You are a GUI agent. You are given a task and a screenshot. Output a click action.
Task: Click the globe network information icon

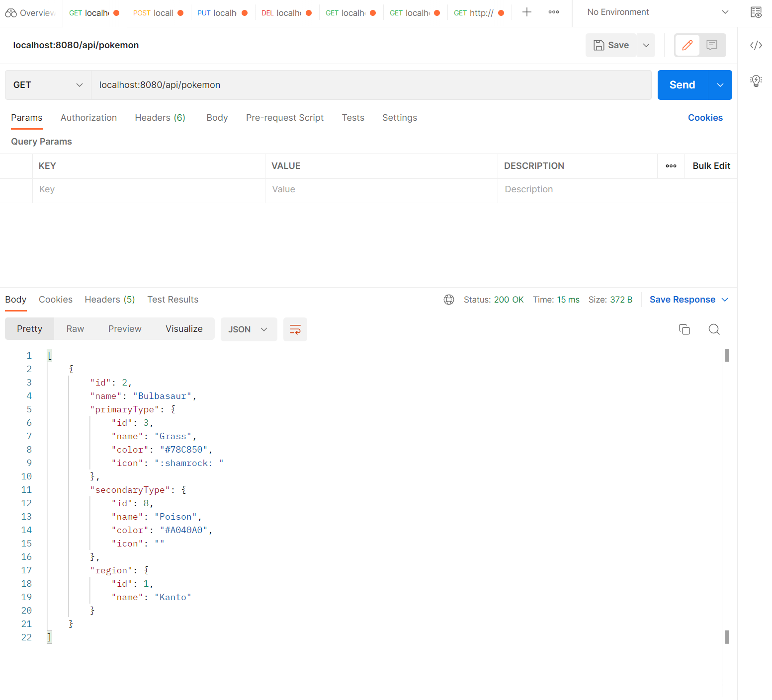point(449,300)
